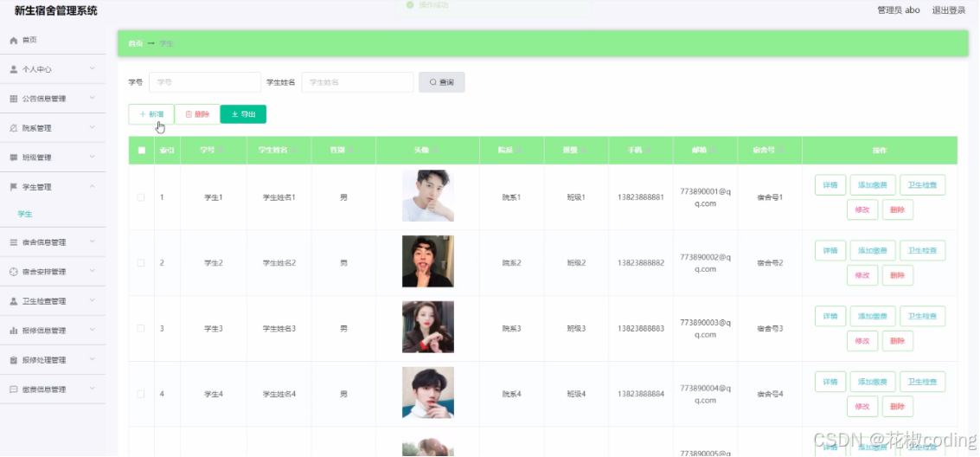Image resolution: width=980 pixels, height=457 pixels.
Task: Click the user icon for 卫生检查管理
Action: click(x=14, y=301)
